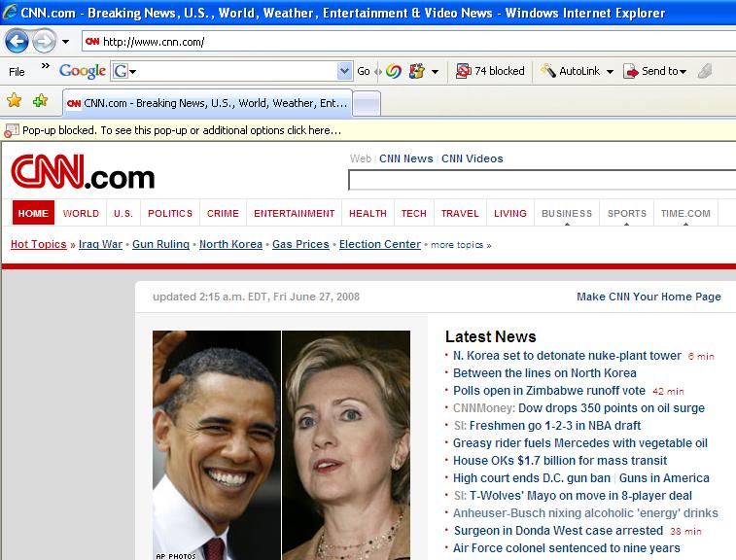Click the Add to Favorites icon
Viewport: 736px width, 560px height.
pos(40,101)
